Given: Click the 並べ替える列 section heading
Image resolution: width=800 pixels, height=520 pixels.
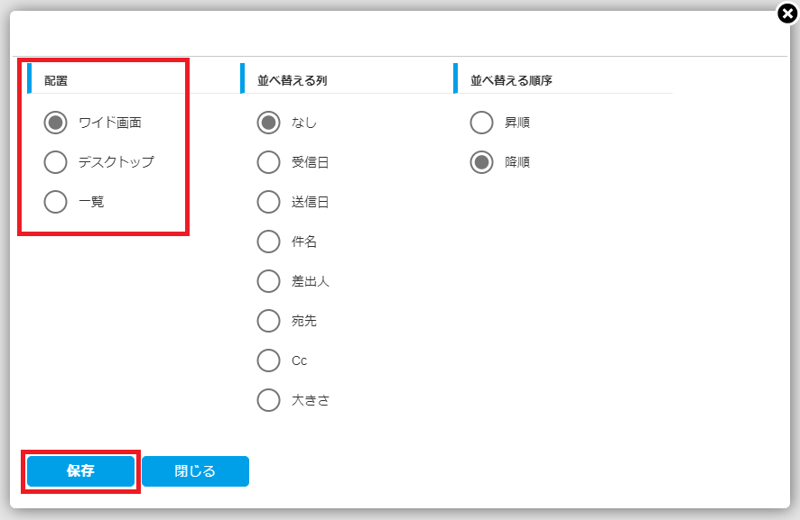Looking at the screenshot, I should pyautogui.click(x=285, y=80).
